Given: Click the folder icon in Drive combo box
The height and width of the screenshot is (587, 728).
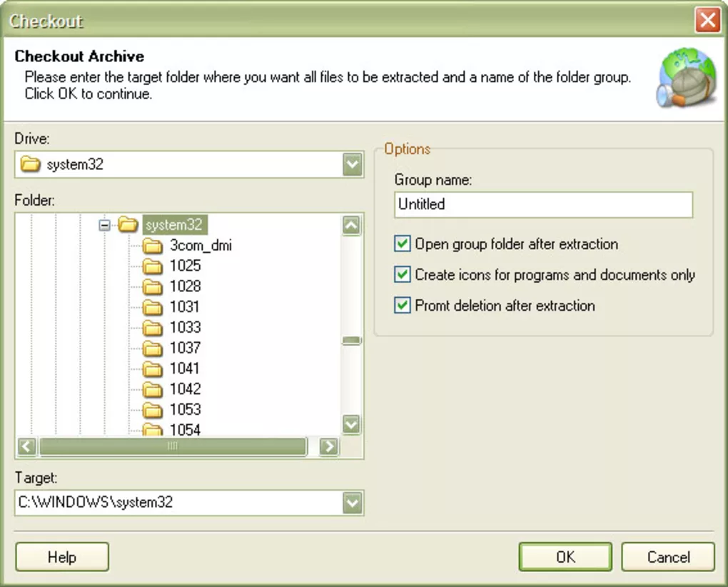Looking at the screenshot, I should click(30, 164).
